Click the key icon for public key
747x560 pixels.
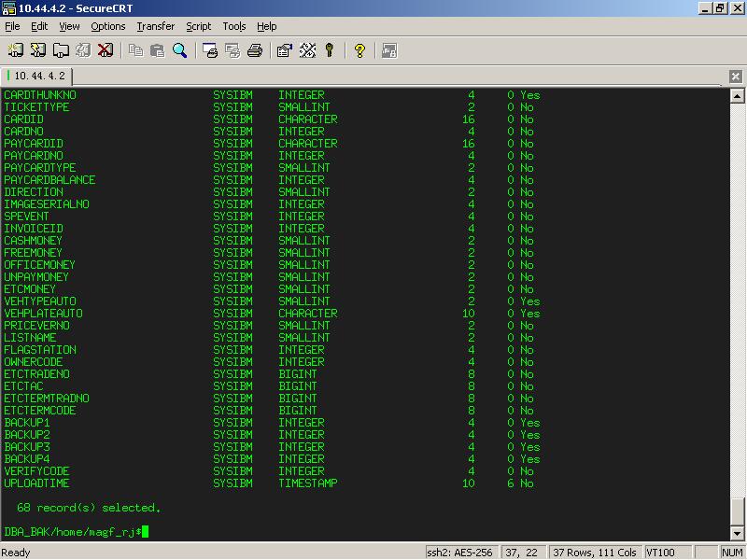(x=330, y=50)
